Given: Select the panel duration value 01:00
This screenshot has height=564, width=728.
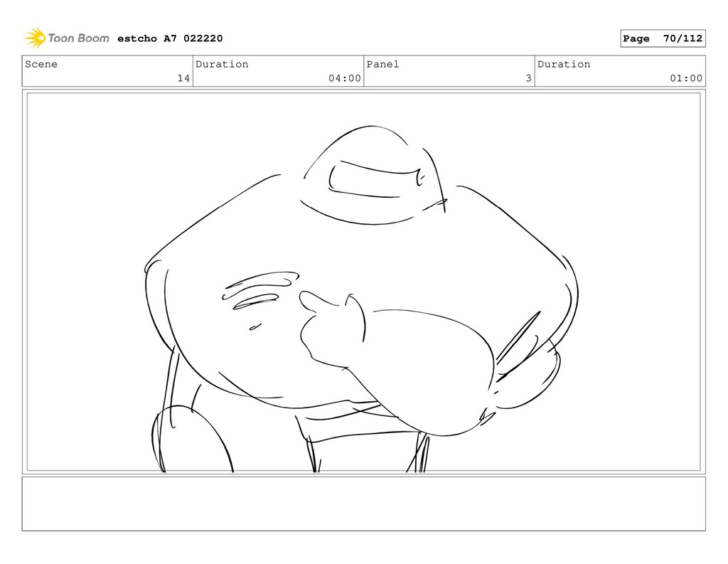Looking at the screenshot, I should coord(686,78).
